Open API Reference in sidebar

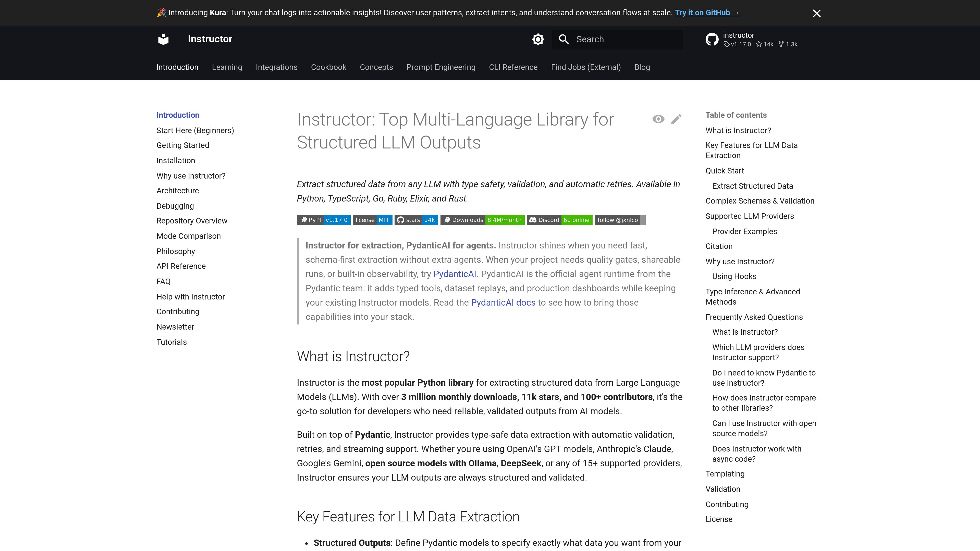point(181,266)
